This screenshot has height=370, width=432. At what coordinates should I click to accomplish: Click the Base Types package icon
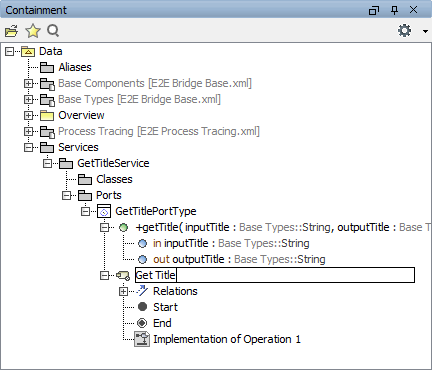point(47,100)
